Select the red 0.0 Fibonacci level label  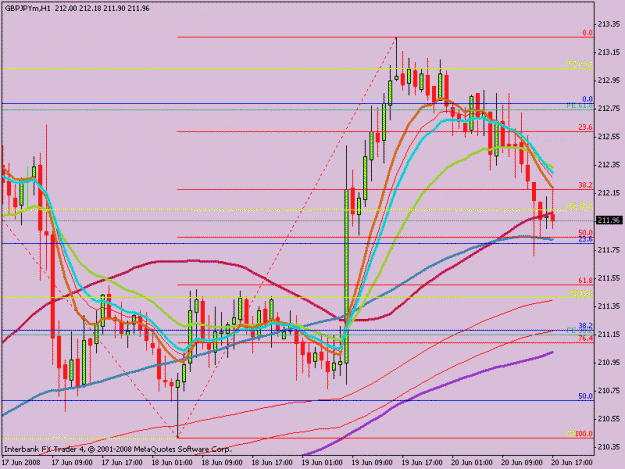point(587,33)
